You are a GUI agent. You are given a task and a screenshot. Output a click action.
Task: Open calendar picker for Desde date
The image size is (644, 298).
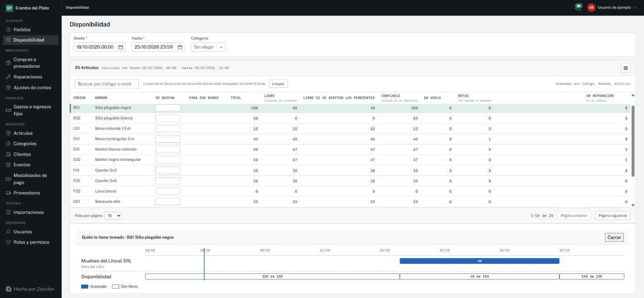pos(121,47)
